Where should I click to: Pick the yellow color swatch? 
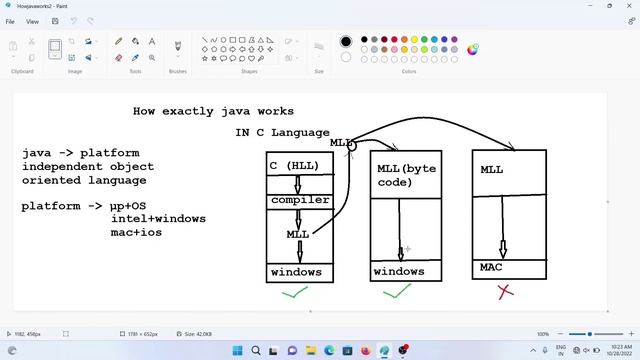pyautogui.click(x=414, y=40)
